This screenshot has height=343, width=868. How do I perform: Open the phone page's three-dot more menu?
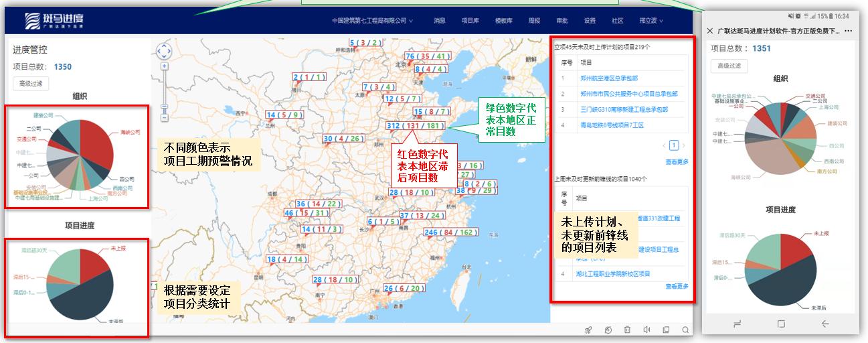(849, 31)
